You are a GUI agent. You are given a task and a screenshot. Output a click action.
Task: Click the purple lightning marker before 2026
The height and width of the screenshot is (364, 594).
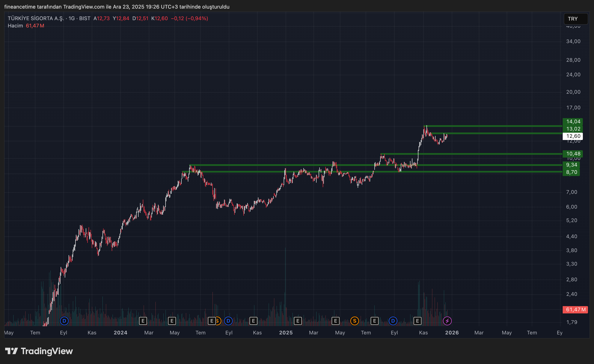coord(447,321)
